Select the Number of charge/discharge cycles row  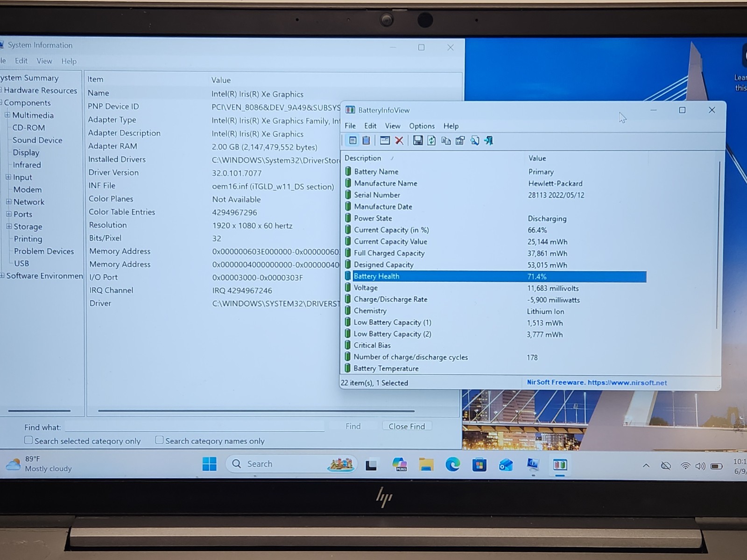(x=495, y=357)
